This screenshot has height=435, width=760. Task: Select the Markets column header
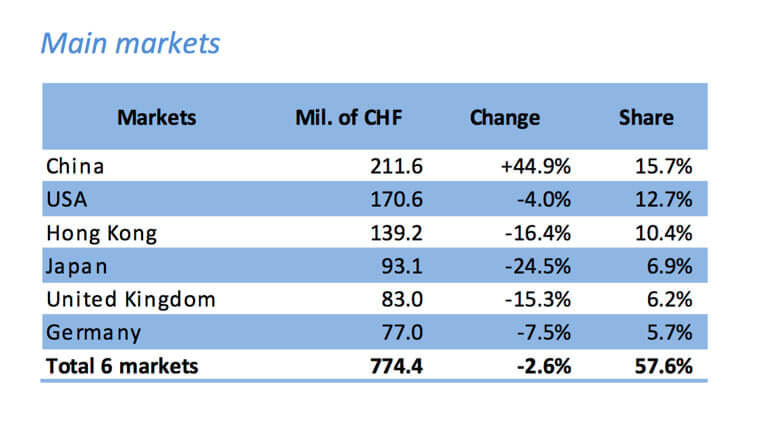tap(157, 117)
